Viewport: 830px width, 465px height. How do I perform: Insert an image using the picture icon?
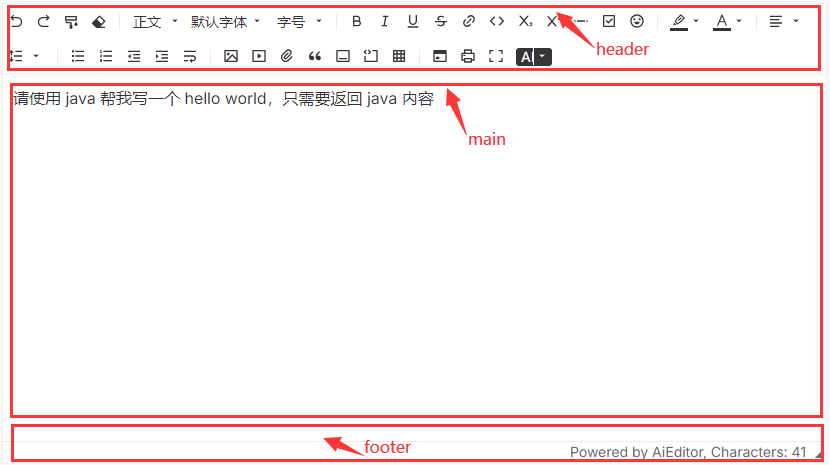(x=231, y=56)
